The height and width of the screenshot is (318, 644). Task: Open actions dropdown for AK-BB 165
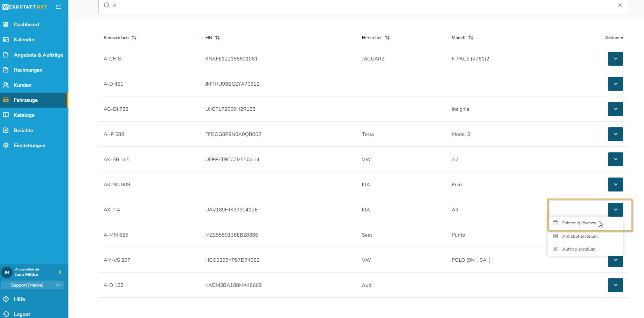(x=615, y=159)
